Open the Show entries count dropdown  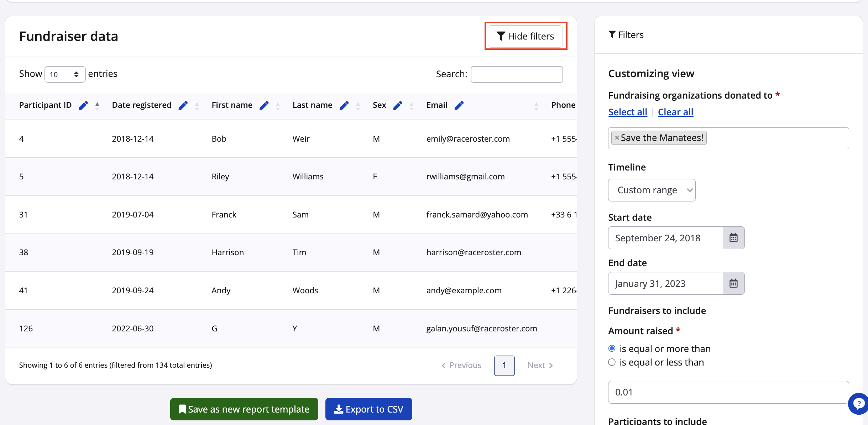point(65,74)
